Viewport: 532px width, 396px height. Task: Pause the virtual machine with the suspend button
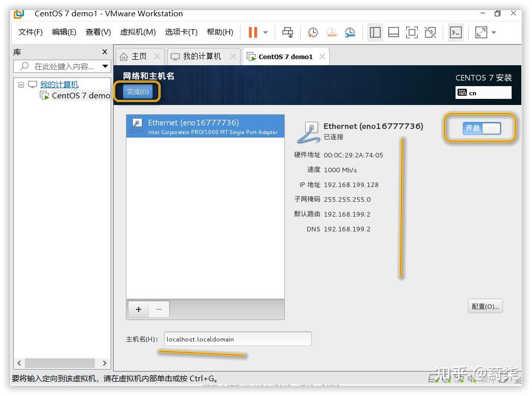click(253, 32)
